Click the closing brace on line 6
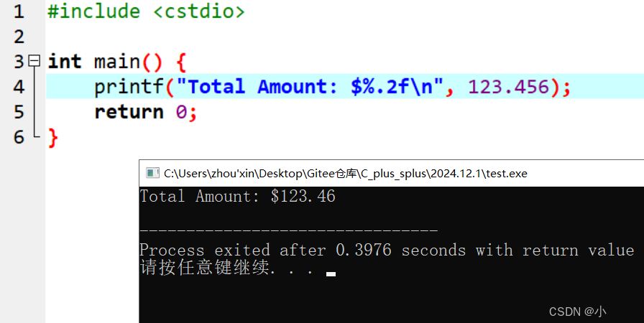 (x=53, y=138)
